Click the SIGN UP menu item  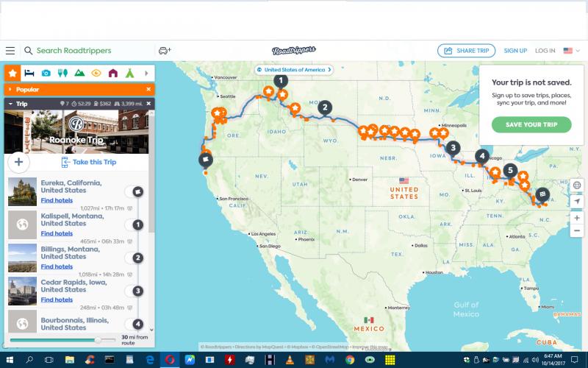pyautogui.click(x=515, y=51)
